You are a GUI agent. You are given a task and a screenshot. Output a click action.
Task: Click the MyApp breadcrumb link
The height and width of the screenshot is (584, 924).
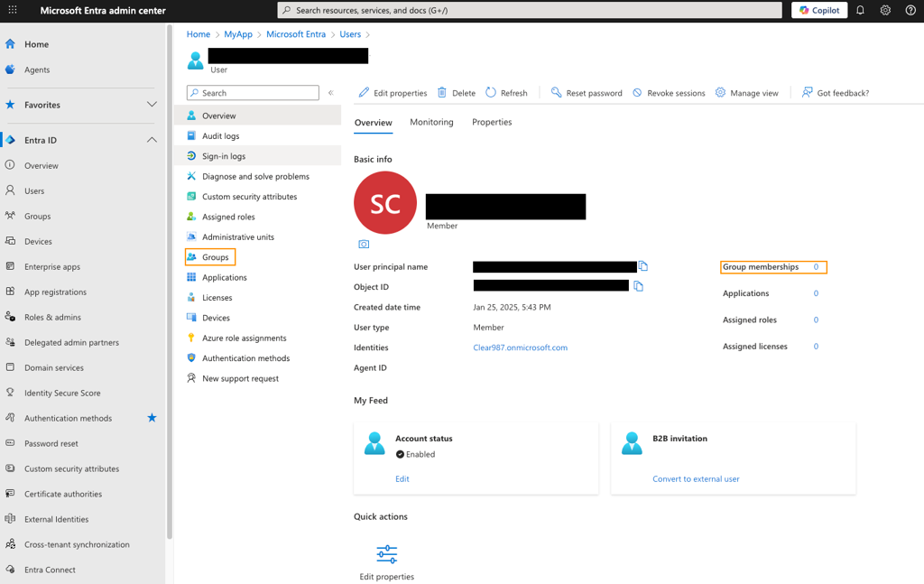(238, 34)
